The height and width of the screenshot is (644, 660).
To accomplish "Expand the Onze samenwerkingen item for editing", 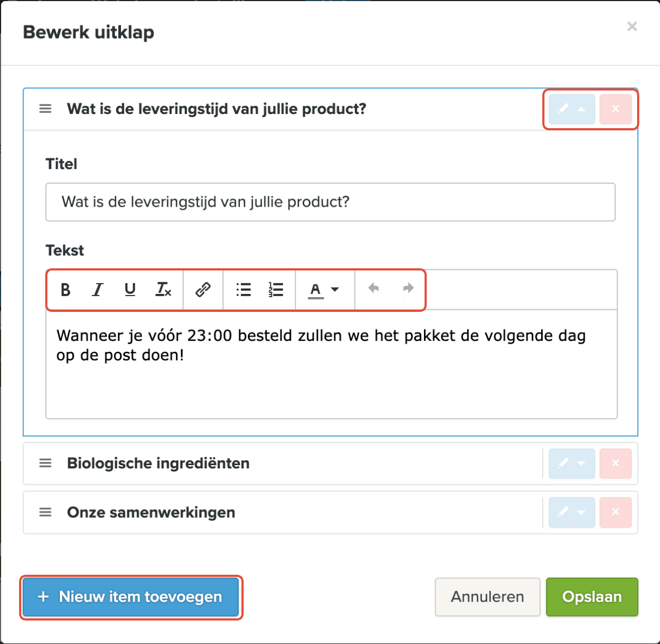I will [572, 513].
